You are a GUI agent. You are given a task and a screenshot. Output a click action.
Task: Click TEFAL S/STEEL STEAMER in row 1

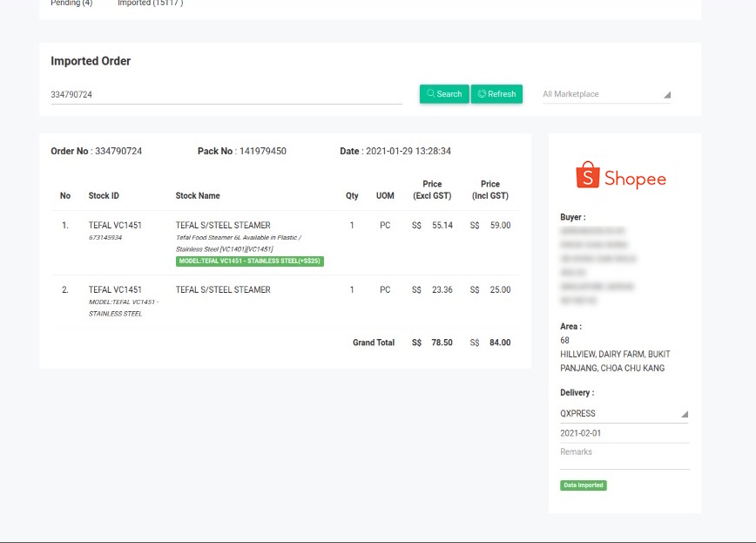223,226
